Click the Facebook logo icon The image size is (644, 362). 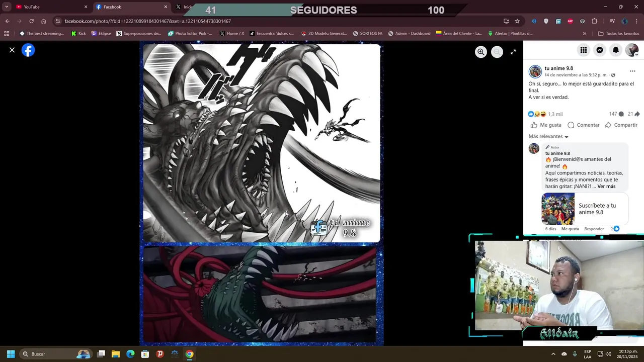point(28,50)
